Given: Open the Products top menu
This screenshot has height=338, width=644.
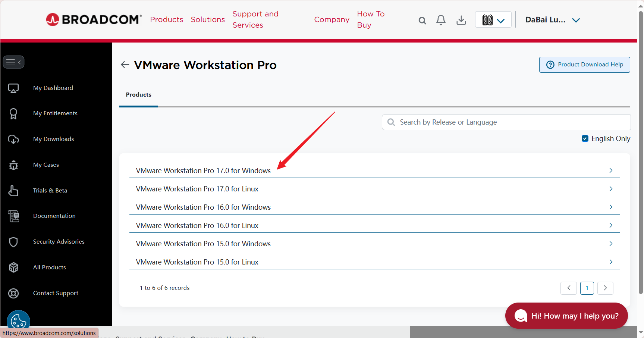Looking at the screenshot, I should pos(167,19).
